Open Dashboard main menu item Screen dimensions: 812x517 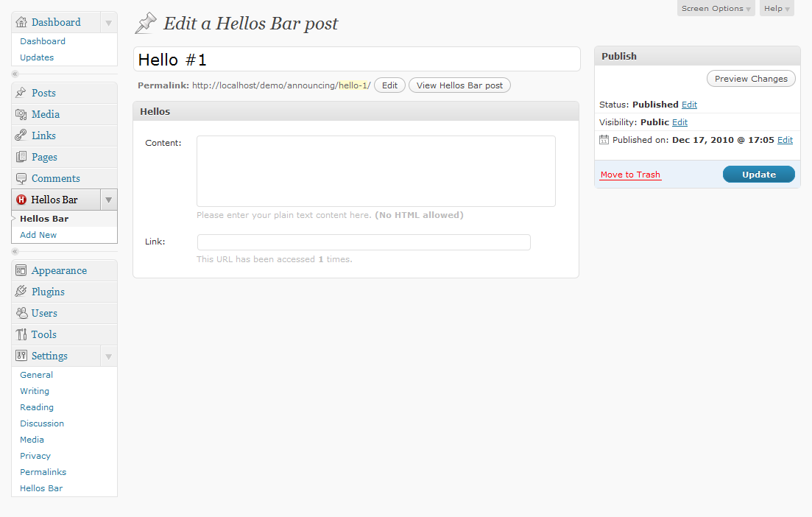[x=56, y=22]
